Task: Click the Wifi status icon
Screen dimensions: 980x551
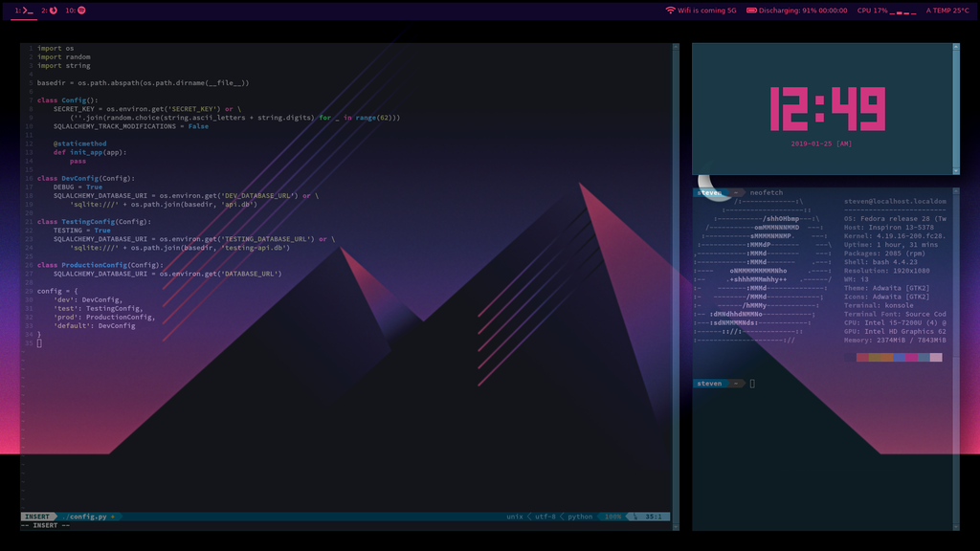Action: click(670, 11)
